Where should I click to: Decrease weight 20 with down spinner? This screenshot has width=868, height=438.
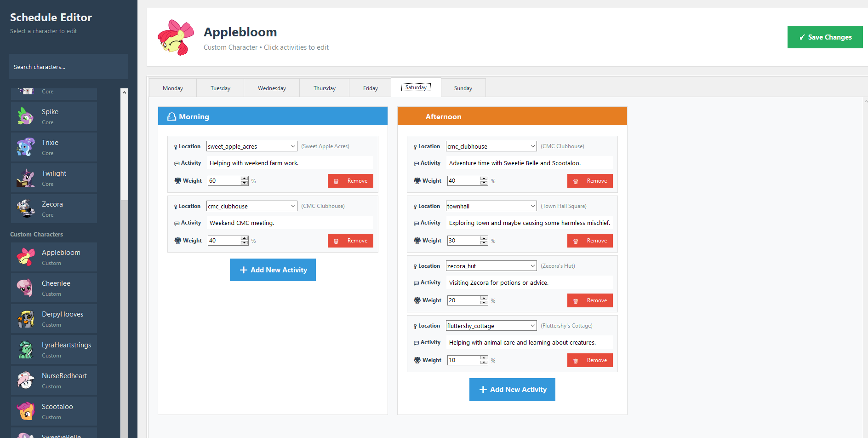(x=484, y=303)
